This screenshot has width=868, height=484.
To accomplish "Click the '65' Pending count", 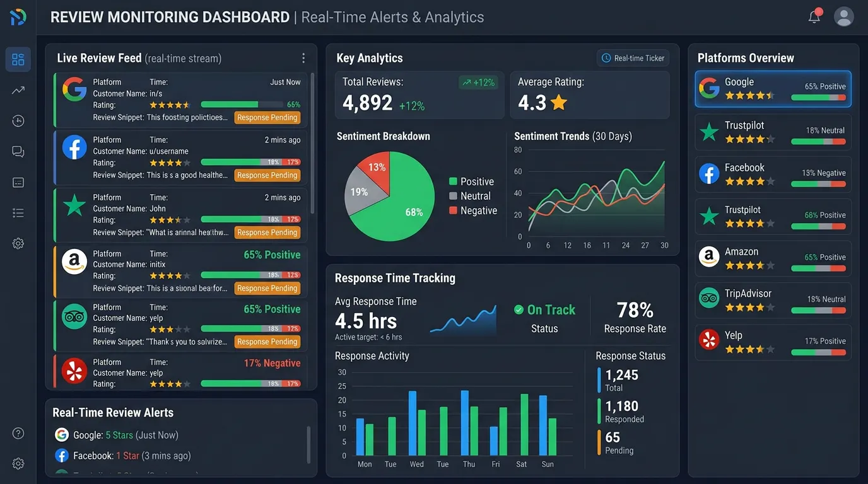I will tap(613, 437).
